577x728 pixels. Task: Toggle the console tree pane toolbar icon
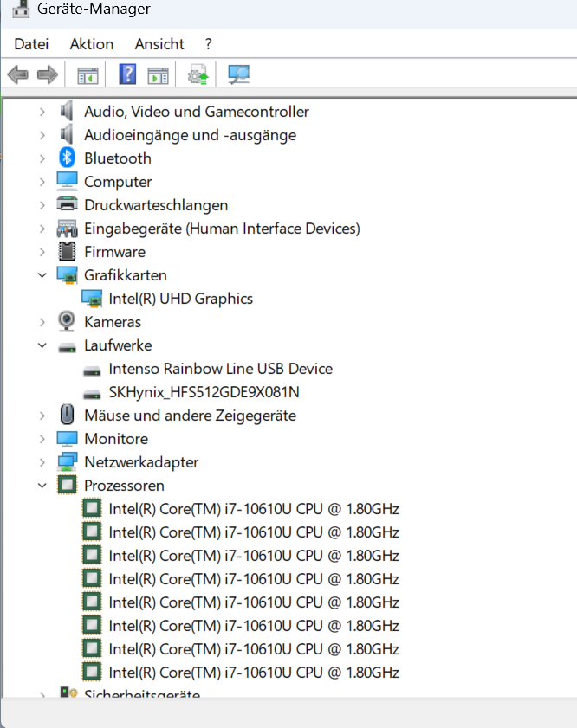[x=88, y=75]
